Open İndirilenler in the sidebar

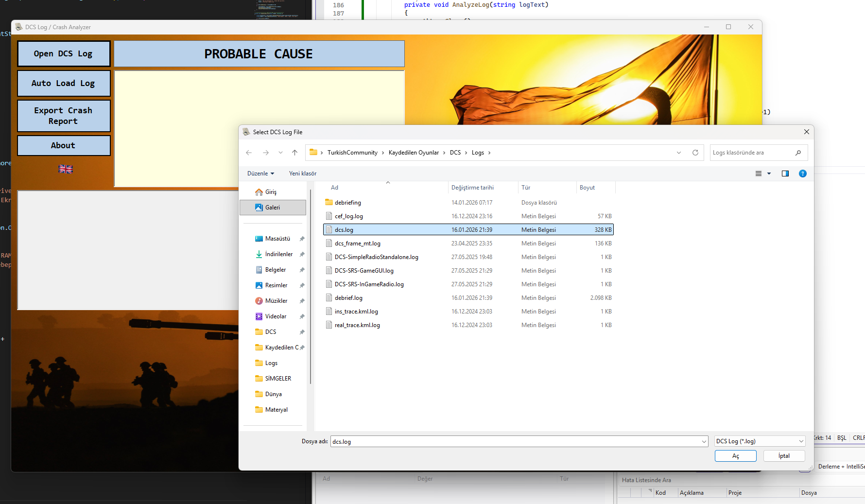[x=278, y=254]
